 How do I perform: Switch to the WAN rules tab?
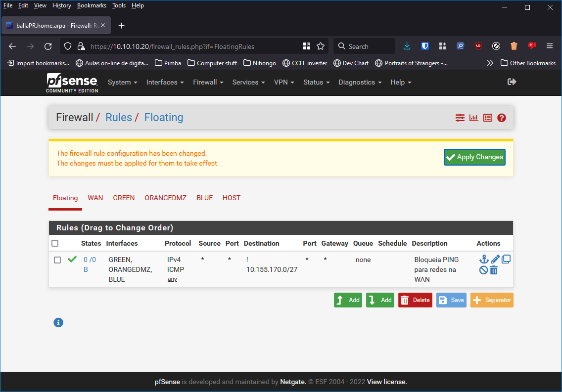(x=95, y=198)
